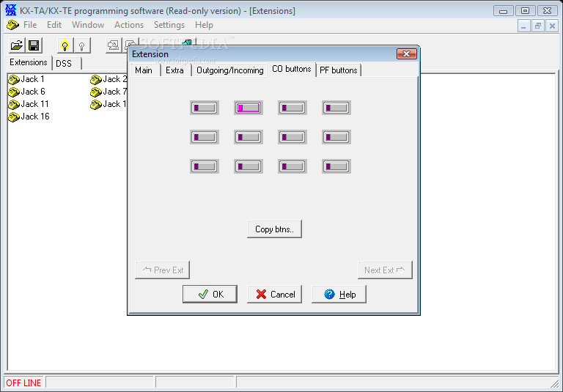This screenshot has width=563, height=392.
Task: Switch to the Extra tab
Action: (175, 70)
